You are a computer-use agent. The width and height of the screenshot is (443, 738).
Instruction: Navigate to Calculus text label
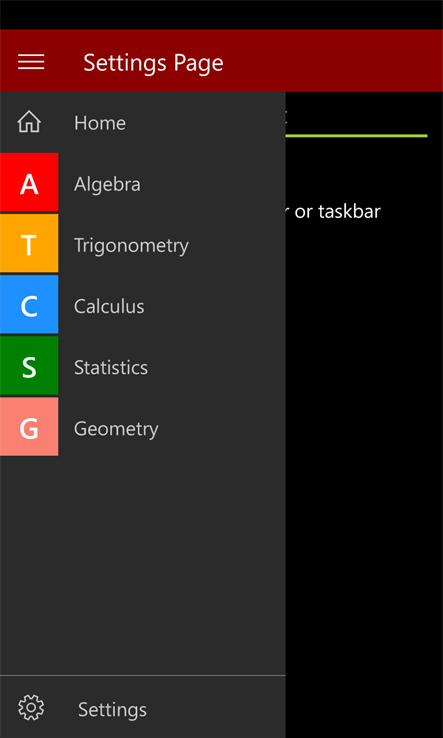(109, 306)
